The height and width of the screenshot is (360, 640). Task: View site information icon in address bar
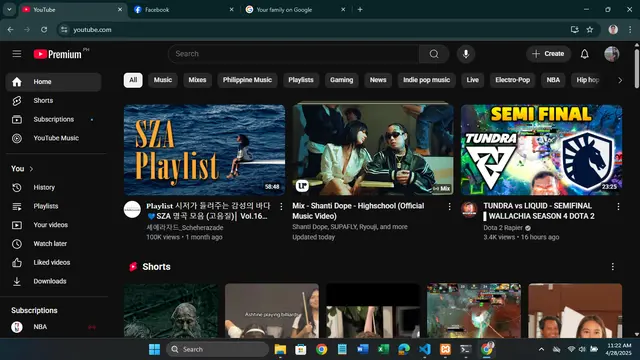(x=64, y=29)
